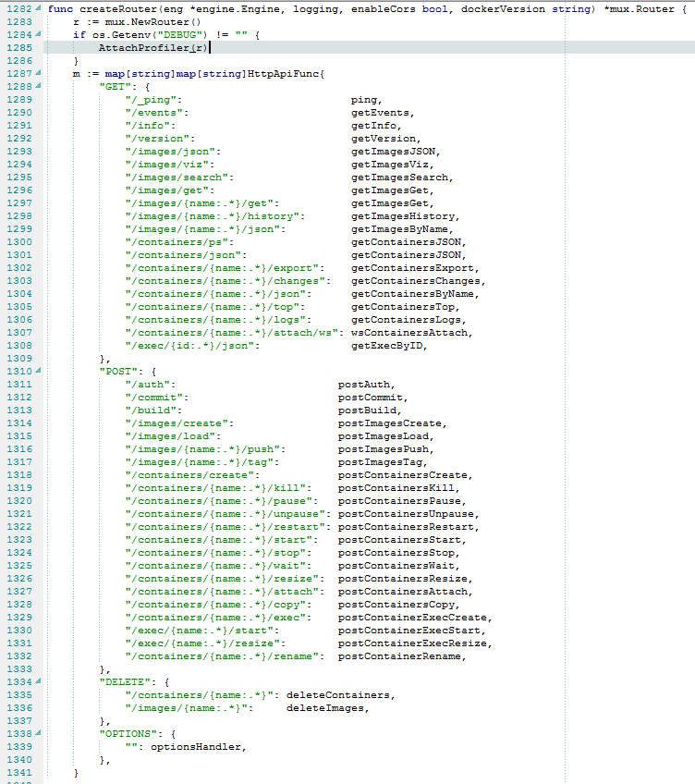Click postContainersKill handler

tap(396, 488)
